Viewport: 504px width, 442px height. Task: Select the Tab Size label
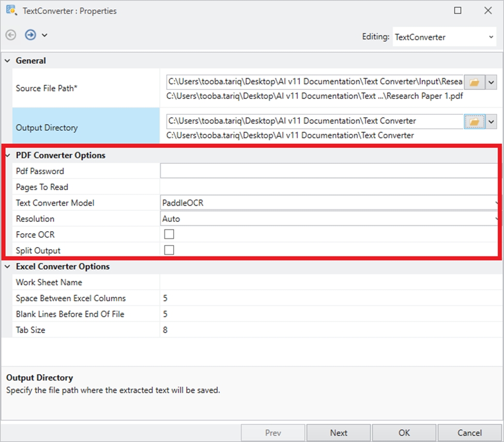click(x=30, y=330)
